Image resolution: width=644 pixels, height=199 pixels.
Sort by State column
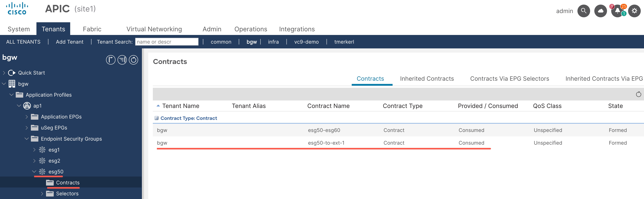pos(615,106)
